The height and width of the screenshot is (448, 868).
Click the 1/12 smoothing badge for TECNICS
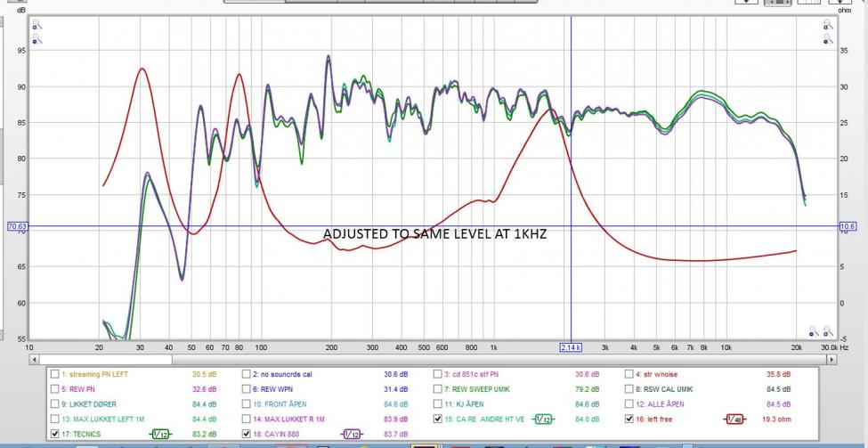[160, 435]
